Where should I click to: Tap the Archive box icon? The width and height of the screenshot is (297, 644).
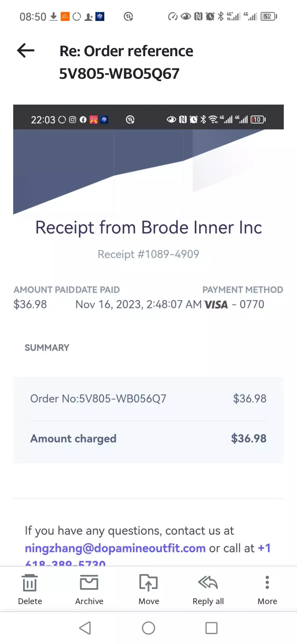[x=89, y=582]
